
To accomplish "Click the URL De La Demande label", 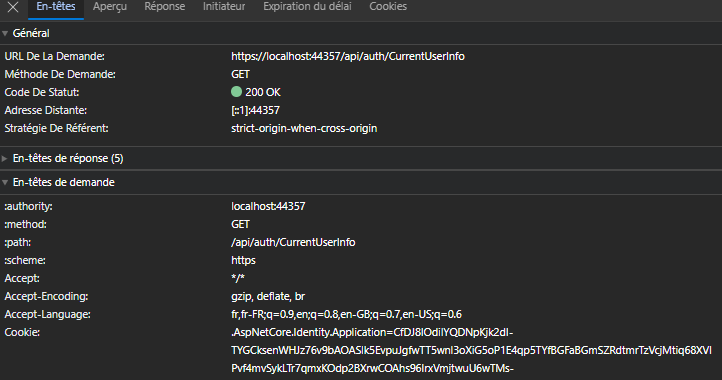I will tap(54, 56).
